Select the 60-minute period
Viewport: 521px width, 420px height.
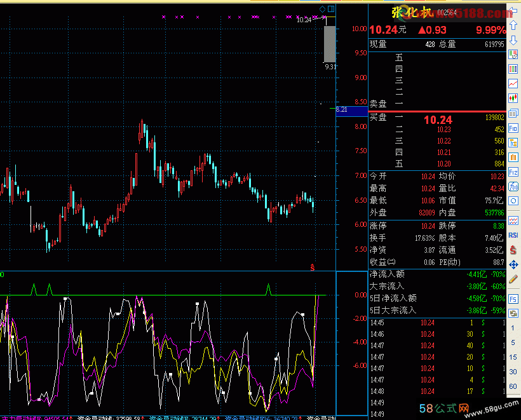(513, 386)
